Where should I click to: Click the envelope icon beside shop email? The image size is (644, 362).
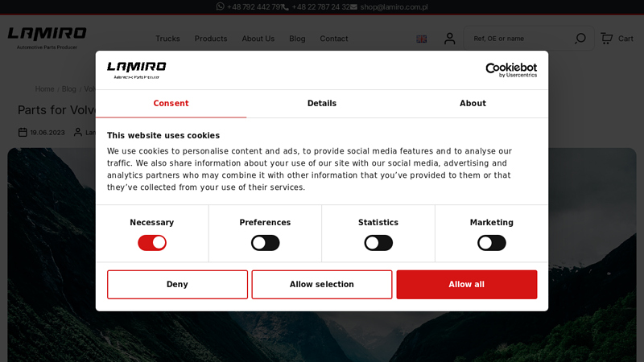tap(354, 7)
